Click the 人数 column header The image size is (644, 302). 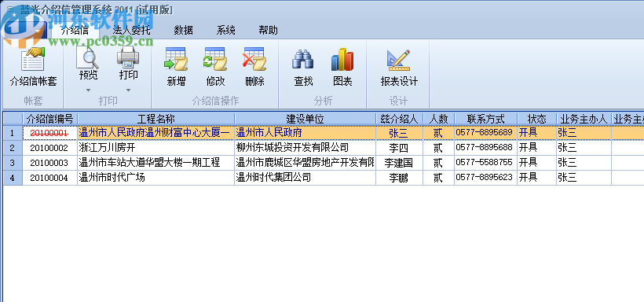(x=438, y=119)
